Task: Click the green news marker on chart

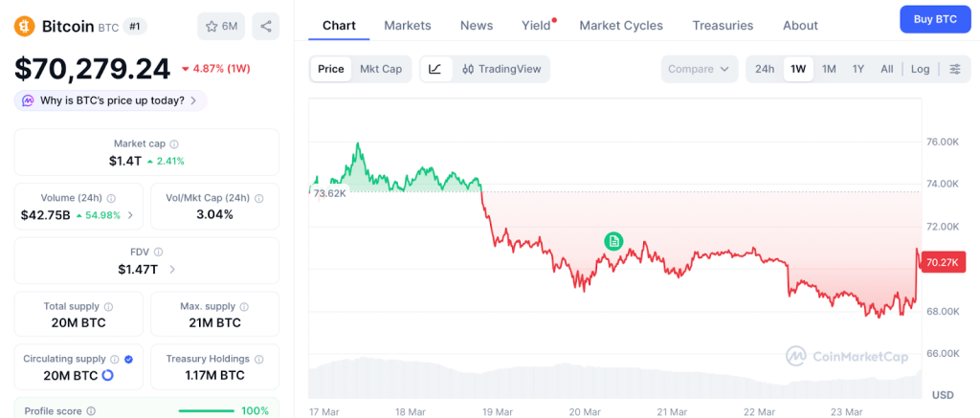Action: [613, 241]
